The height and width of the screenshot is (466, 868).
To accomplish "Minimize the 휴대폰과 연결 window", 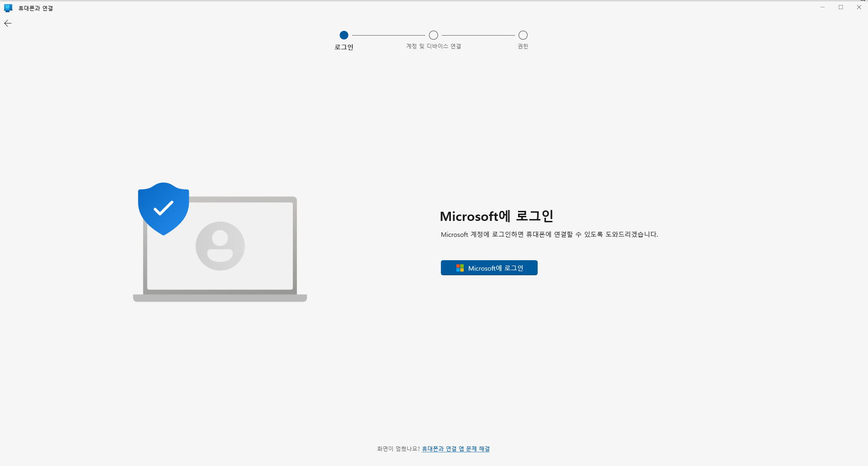I will click(822, 7).
